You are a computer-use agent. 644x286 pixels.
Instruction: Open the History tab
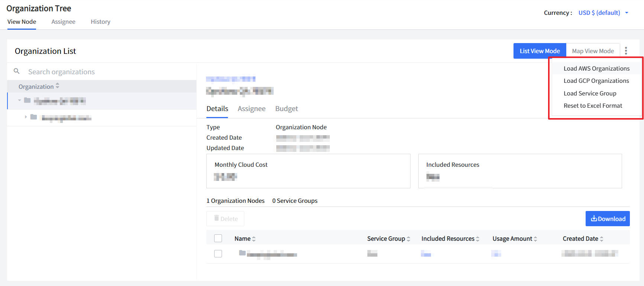pos(100,22)
